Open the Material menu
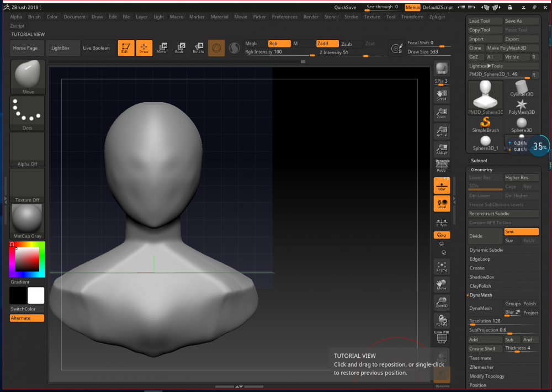The height and width of the screenshot is (392, 552). click(x=219, y=17)
